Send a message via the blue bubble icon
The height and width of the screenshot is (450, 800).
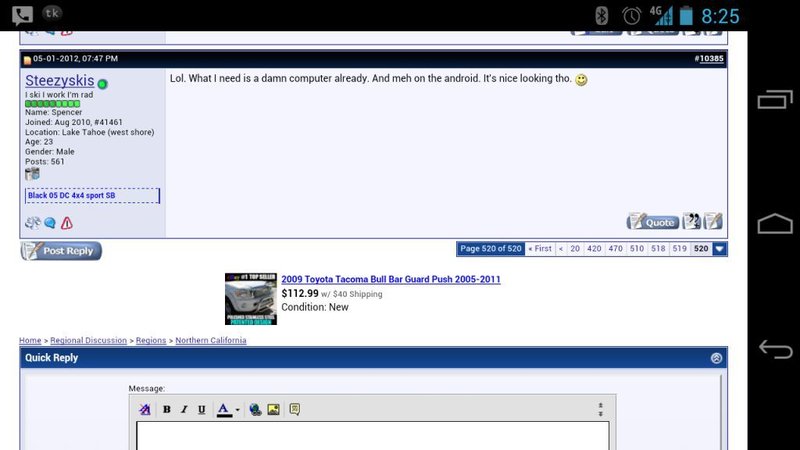pos(50,223)
